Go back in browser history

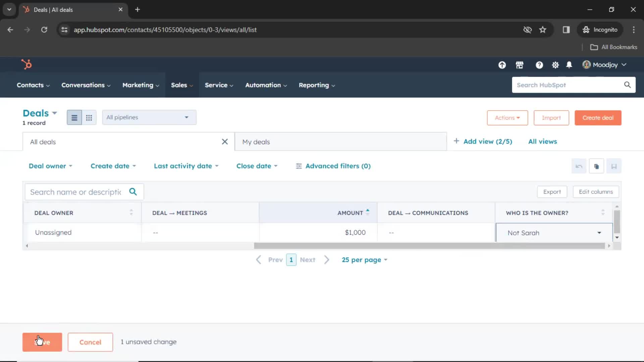pyautogui.click(x=10, y=29)
